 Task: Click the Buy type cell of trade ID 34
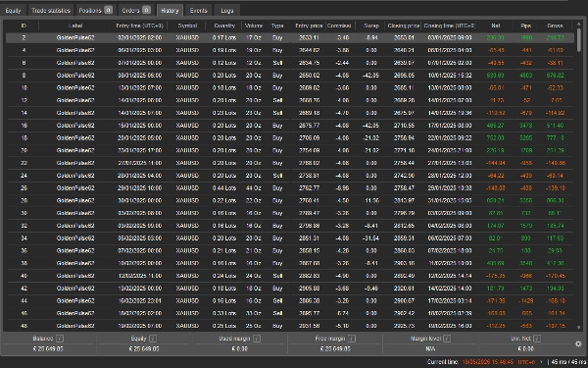277,238
